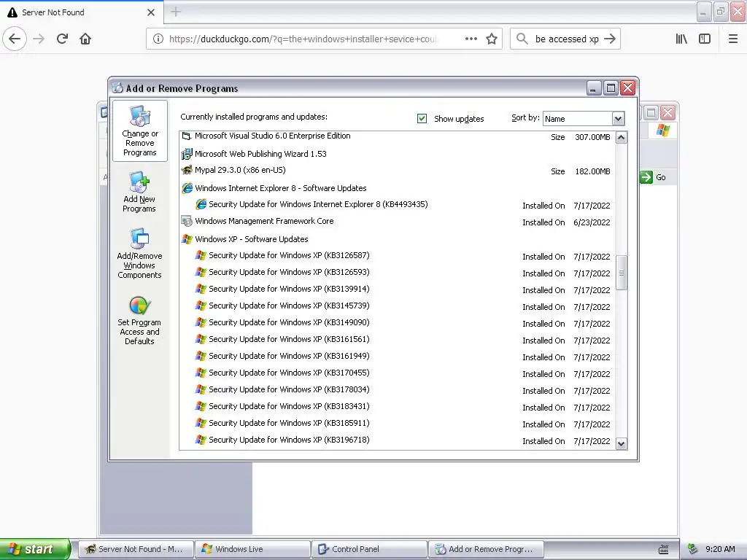Submit search with the arrow in search box

click(x=610, y=39)
